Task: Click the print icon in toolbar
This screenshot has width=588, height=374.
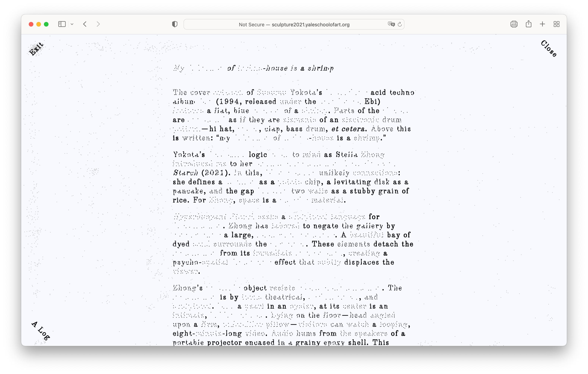Action: click(514, 24)
